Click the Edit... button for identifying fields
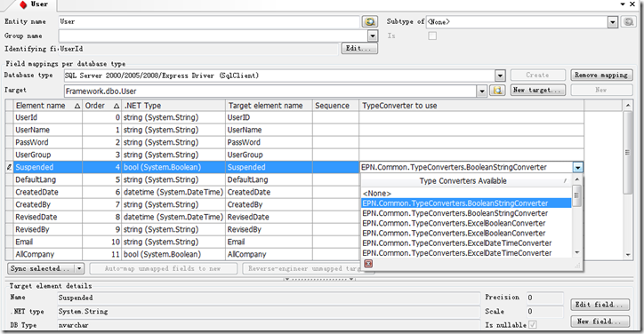Image resolution: width=644 pixels, height=334 pixels. tap(359, 49)
